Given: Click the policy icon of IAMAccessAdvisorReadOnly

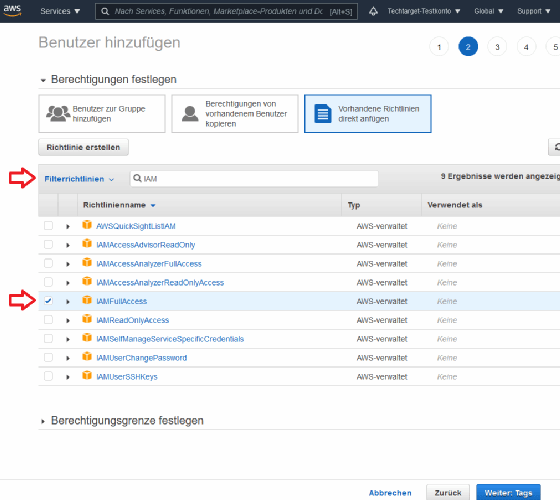Looking at the screenshot, I should pyautogui.click(x=87, y=244).
